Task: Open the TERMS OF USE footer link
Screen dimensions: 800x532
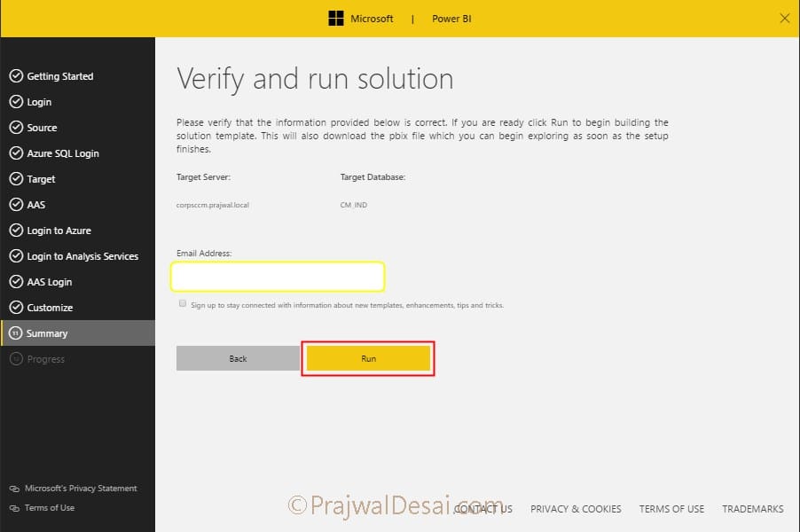Action: [x=671, y=509]
